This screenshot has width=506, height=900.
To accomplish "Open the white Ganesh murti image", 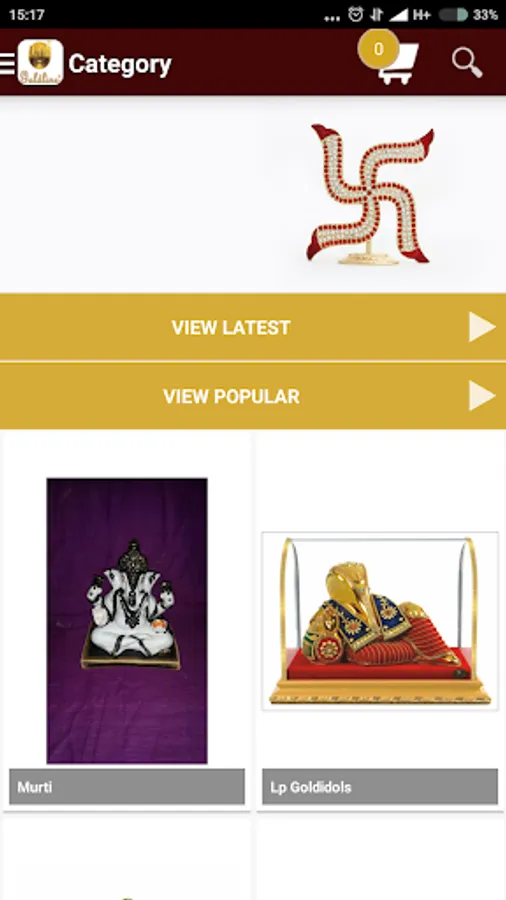I will coord(127,621).
